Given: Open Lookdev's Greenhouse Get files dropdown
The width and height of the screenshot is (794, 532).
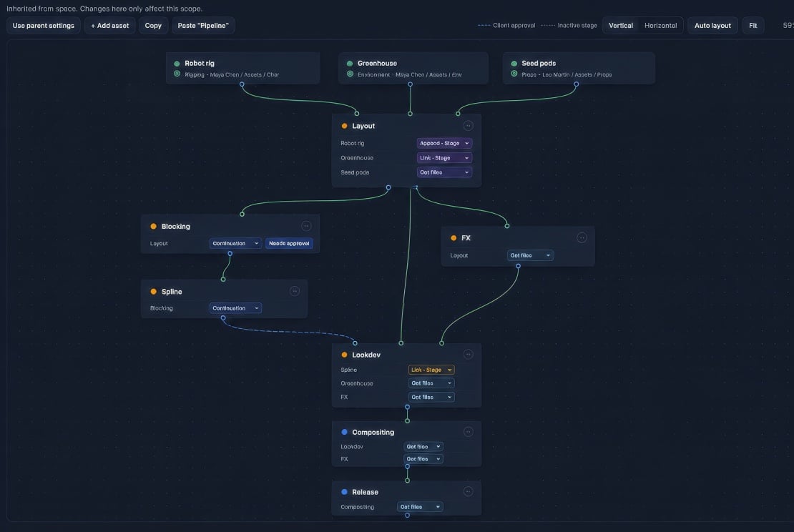Looking at the screenshot, I should coord(431,383).
